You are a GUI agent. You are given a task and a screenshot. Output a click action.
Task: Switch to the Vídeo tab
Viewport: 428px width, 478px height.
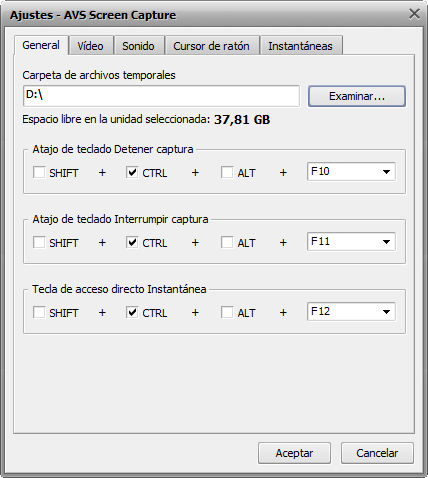tap(91, 46)
